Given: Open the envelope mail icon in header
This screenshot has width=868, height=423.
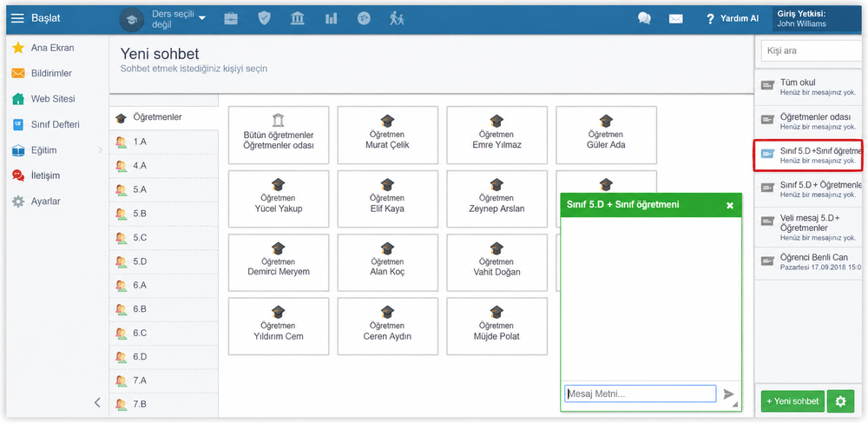Looking at the screenshot, I should click(675, 18).
